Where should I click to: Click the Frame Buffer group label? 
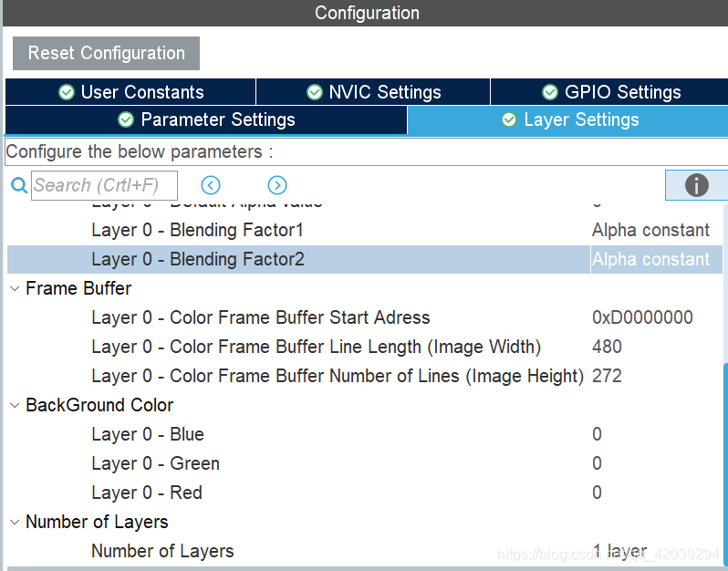(x=78, y=289)
